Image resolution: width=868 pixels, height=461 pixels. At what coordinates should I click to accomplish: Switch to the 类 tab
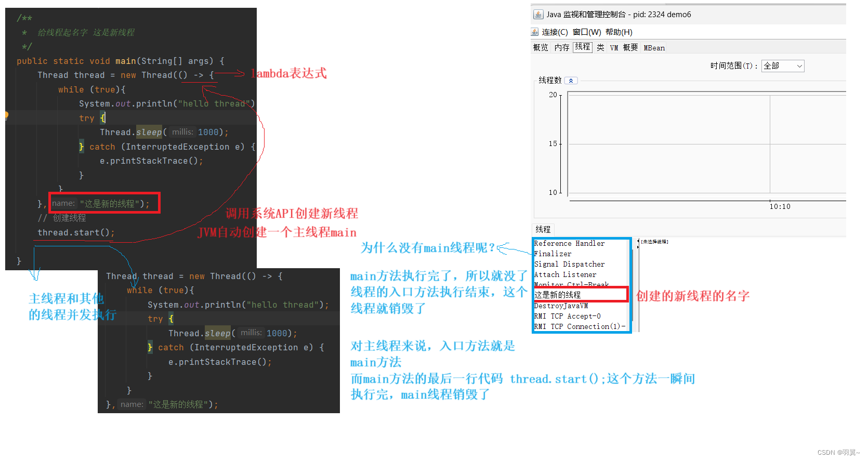click(600, 48)
